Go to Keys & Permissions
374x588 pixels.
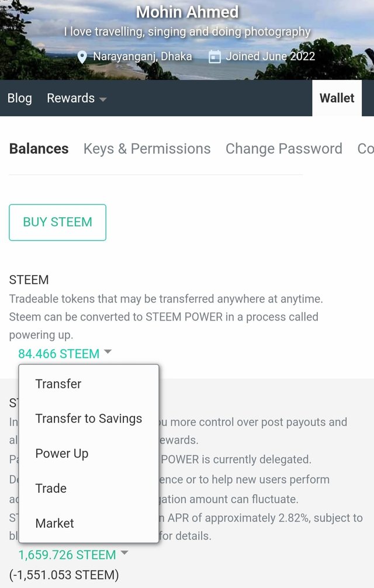coord(147,149)
